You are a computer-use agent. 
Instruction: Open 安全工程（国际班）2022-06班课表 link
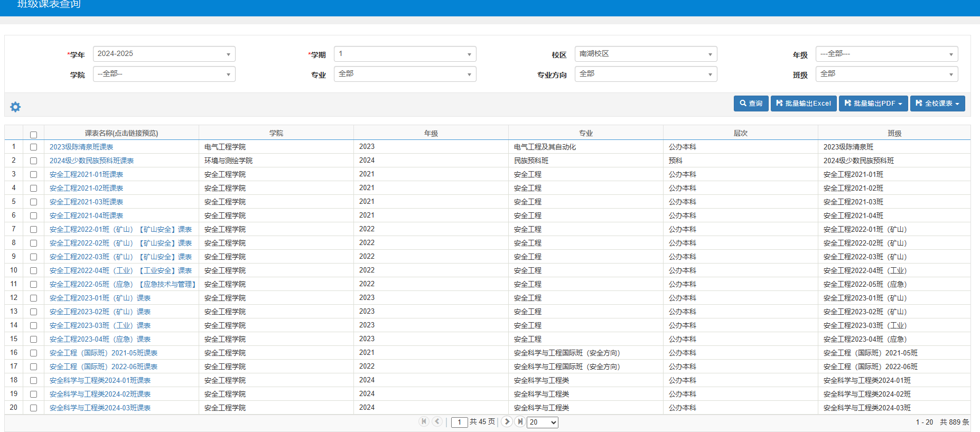click(x=104, y=367)
